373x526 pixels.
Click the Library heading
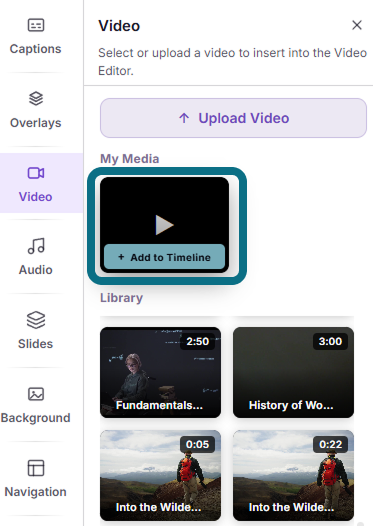click(121, 298)
